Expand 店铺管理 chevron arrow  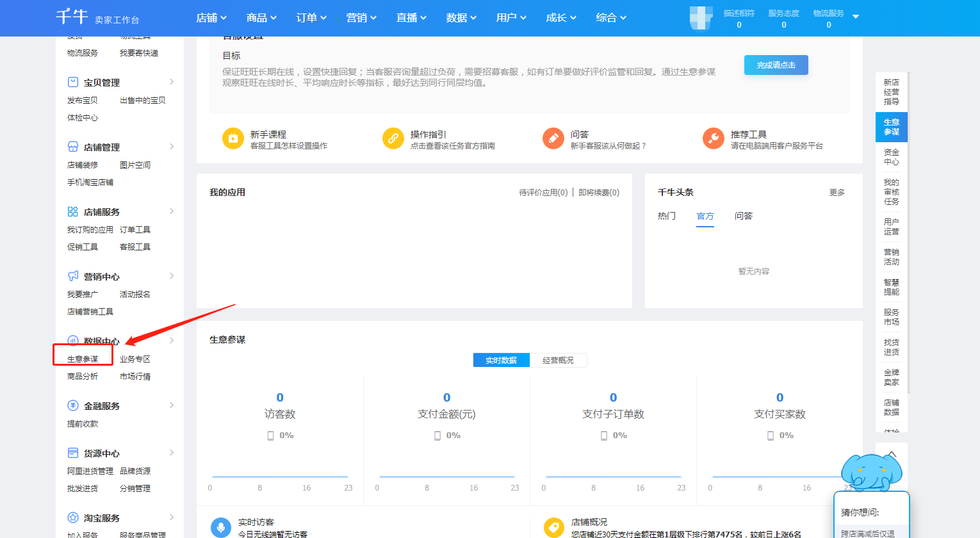(172, 146)
